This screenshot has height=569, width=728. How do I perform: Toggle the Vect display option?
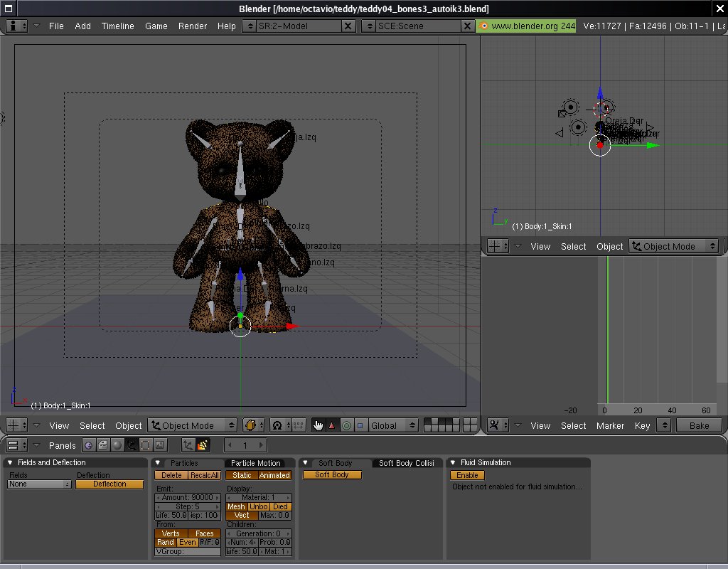coord(242,515)
